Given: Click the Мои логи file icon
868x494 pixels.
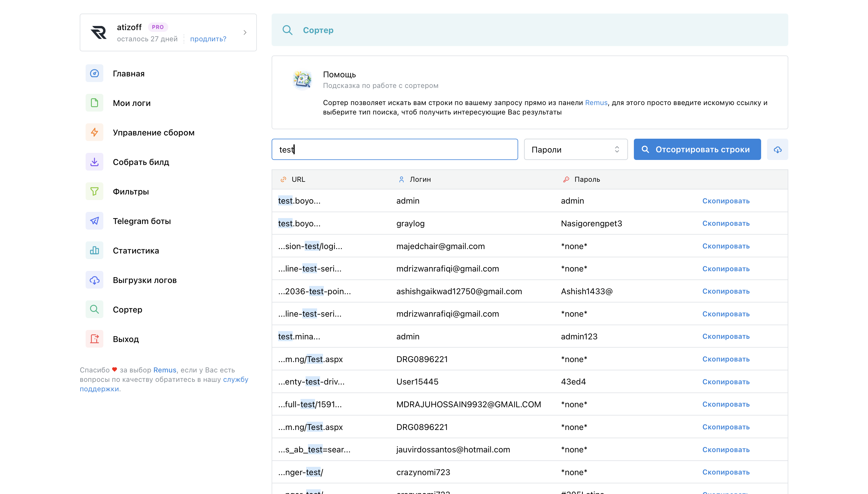Looking at the screenshot, I should coord(94,103).
